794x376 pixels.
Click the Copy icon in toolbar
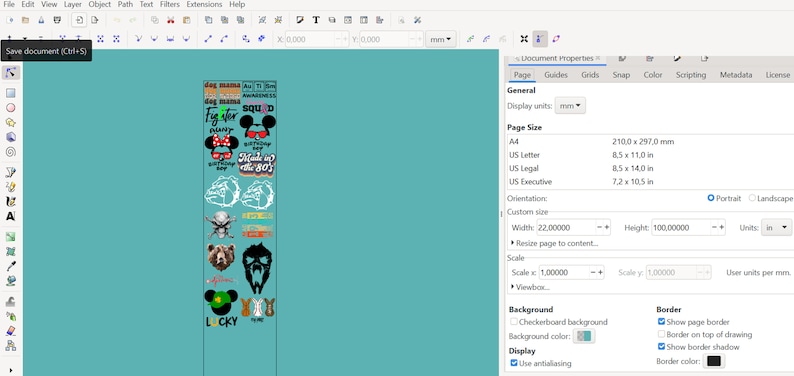point(155,20)
